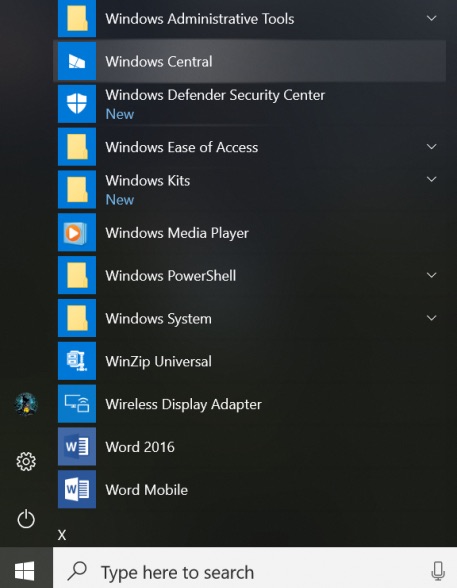Viewport: 457px width, 588px height.
Task: Click the Wireless Display Adapter icon
Action: tap(77, 404)
